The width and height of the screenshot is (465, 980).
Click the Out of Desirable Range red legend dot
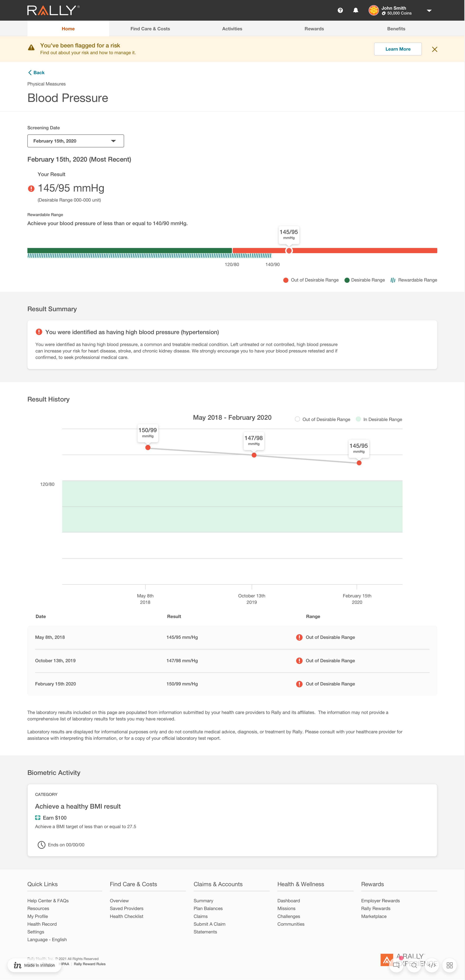click(286, 280)
